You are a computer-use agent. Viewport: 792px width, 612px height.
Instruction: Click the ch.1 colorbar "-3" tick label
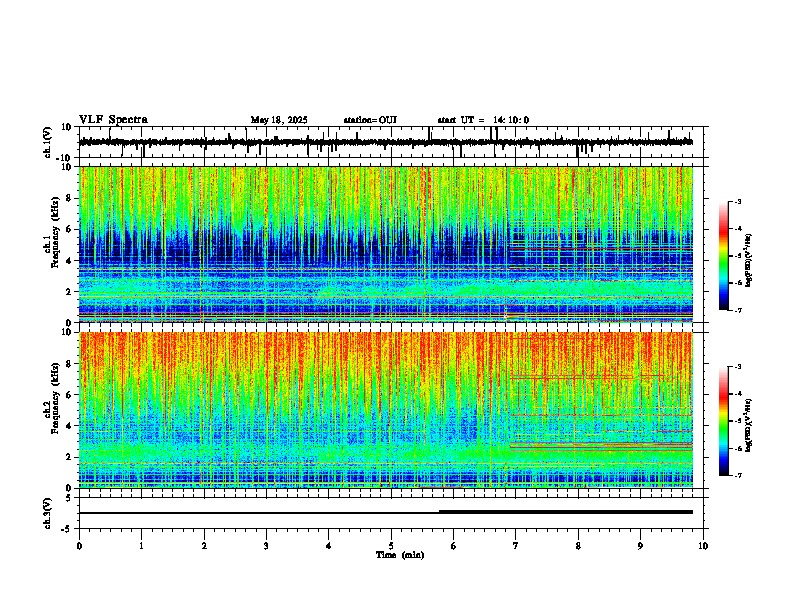737,201
